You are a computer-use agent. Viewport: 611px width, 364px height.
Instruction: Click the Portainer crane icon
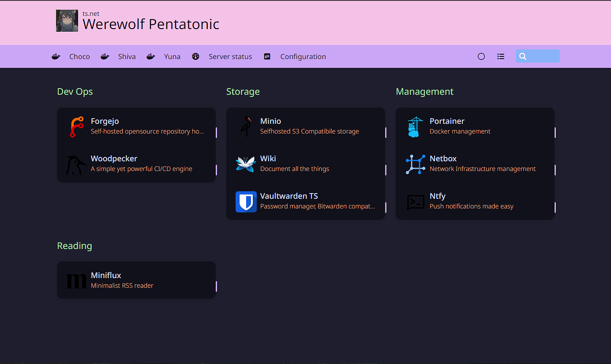pyautogui.click(x=415, y=126)
